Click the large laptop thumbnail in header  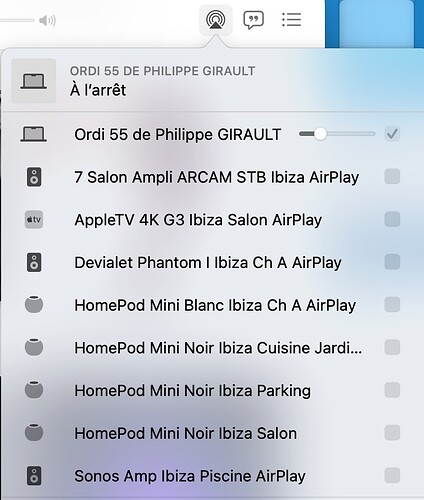pos(33,81)
